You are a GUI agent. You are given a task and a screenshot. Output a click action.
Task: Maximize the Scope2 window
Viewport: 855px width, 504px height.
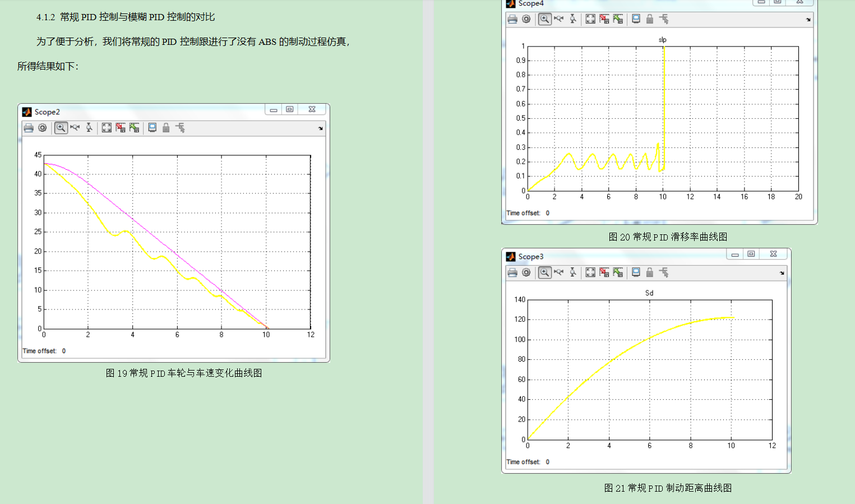pos(289,110)
